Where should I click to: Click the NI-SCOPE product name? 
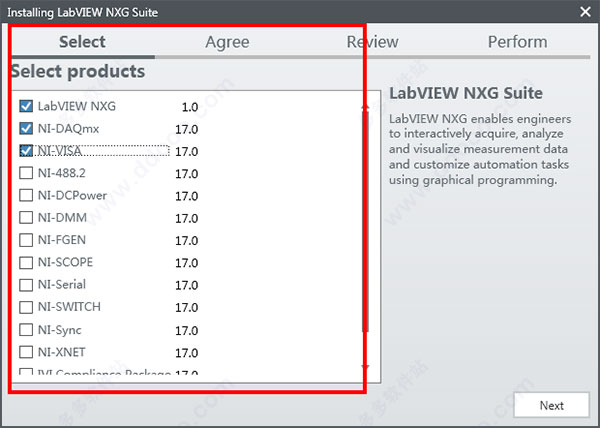(65, 262)
